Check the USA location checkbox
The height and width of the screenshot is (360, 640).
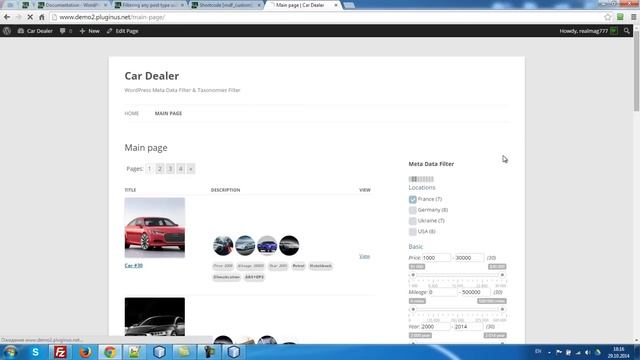pos(413,231)
